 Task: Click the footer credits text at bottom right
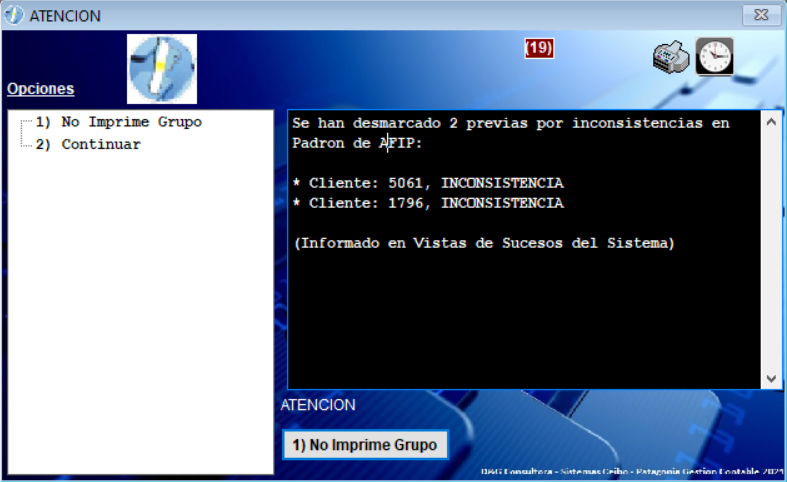(x=630, y=471)
